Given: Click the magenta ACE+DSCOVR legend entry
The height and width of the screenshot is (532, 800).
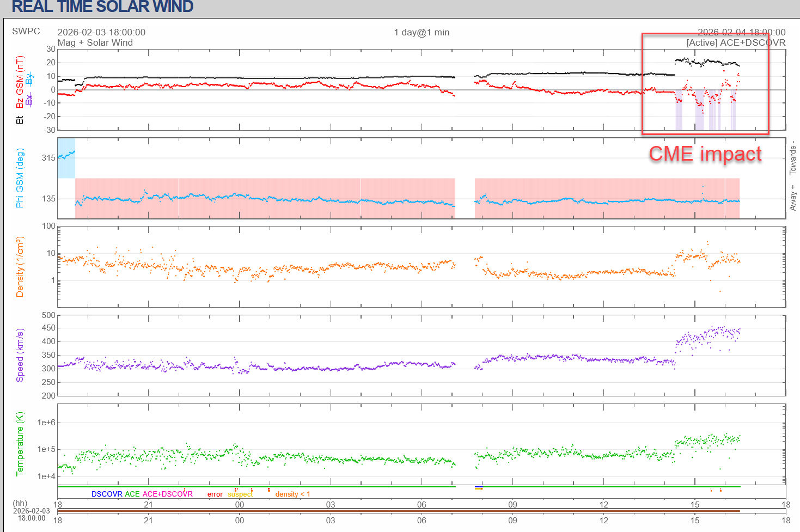Looking at the screenshot, I should pos(167,494).
